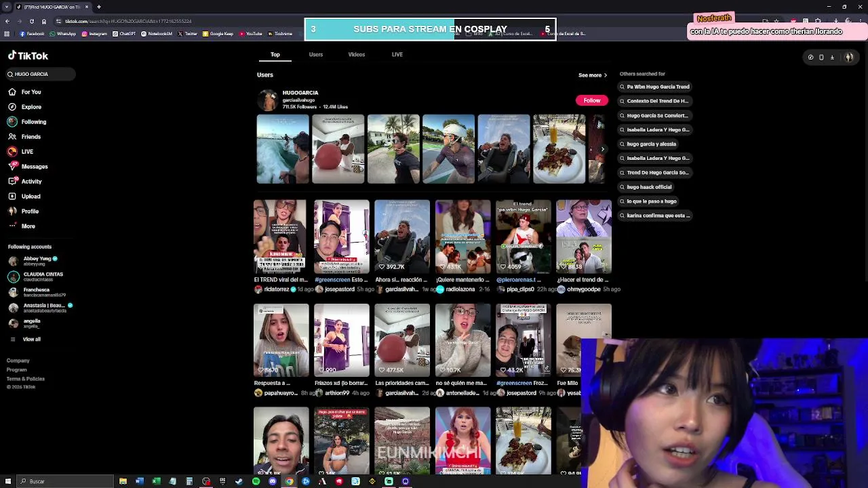Open See more users link

593,75
